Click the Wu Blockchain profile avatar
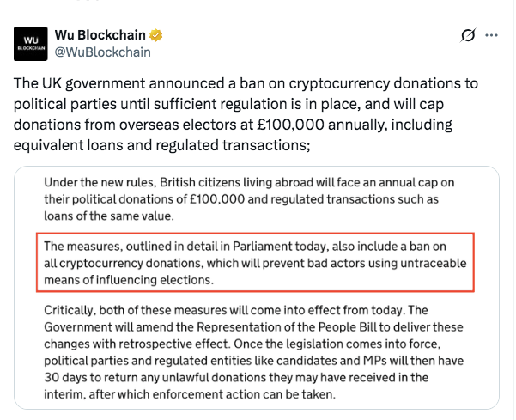This screenshot has width=516, height=420. point(31,44)
